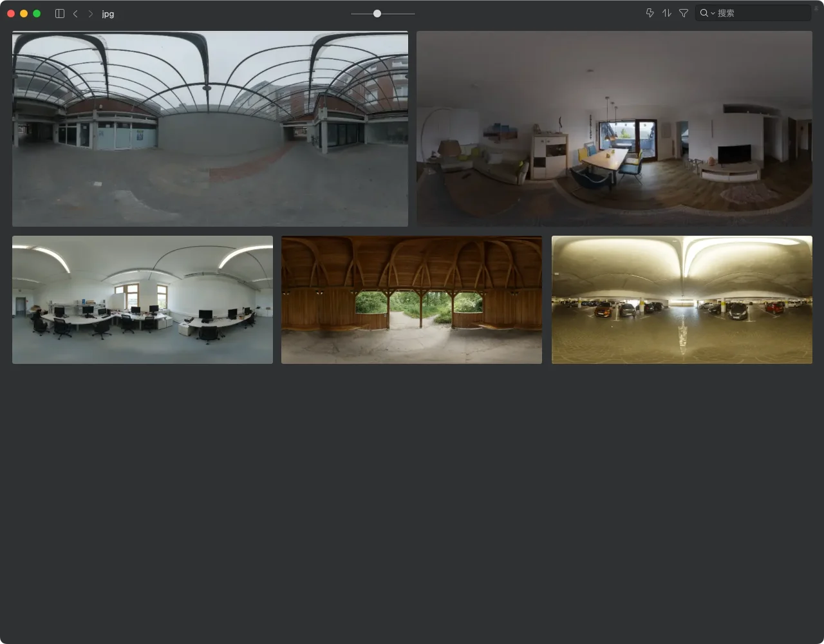Minimize window with the yellow button
The width and height of the screenshot is (824, 644).
coord(24,14)
